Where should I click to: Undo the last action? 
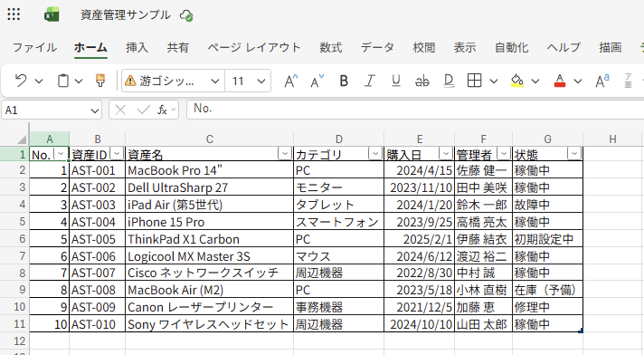21,81
